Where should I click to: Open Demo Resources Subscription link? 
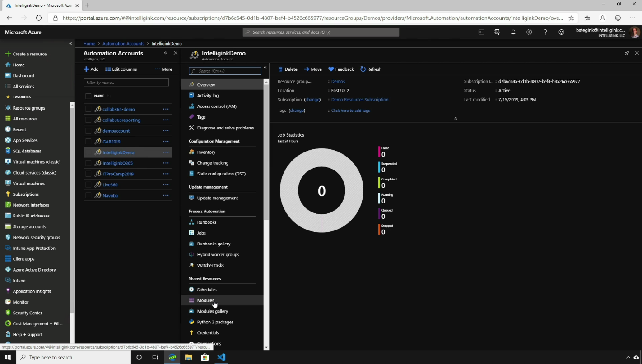(x=360, y=100)
